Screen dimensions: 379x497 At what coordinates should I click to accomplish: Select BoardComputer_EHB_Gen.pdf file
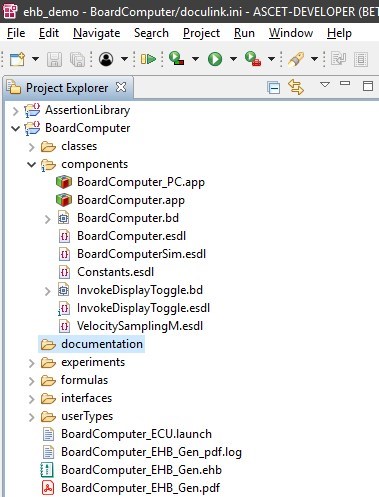click(x=140, y=488)
